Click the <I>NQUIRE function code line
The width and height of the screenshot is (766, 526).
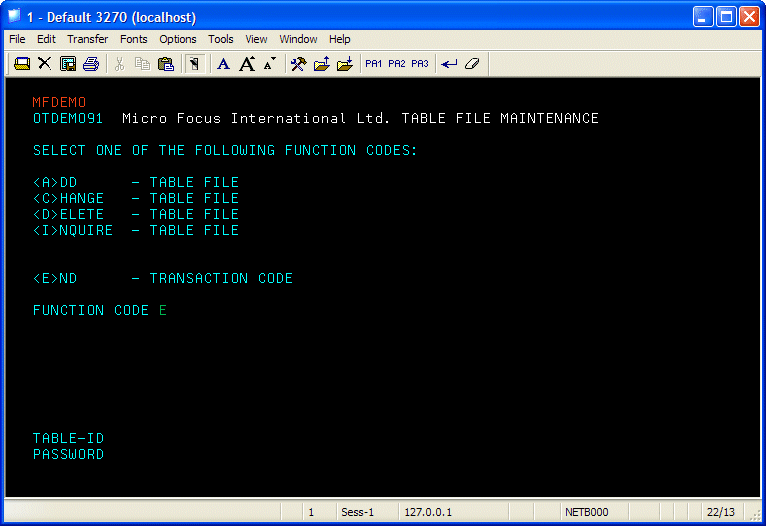136,230
